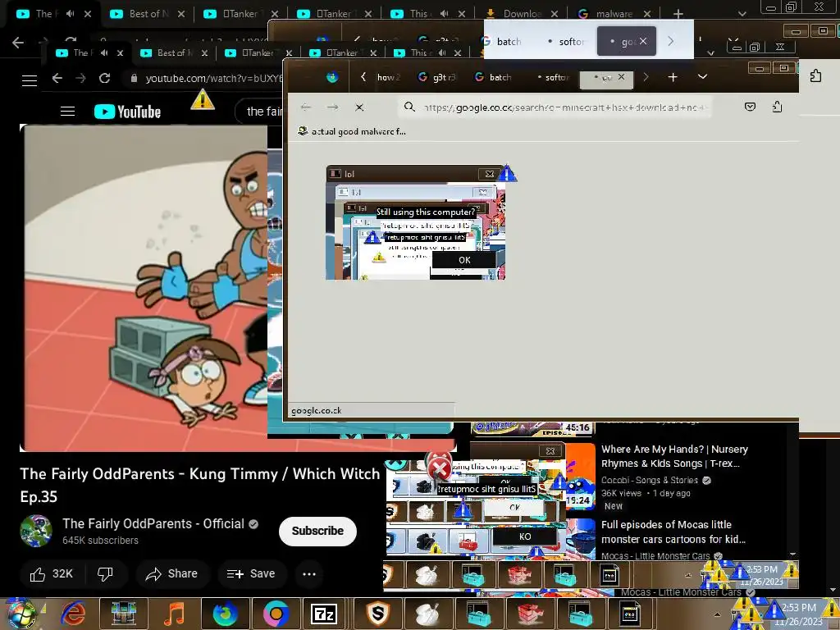
Task: Open the Save to Pocket icon in Firefox
Action: point(750,107)
